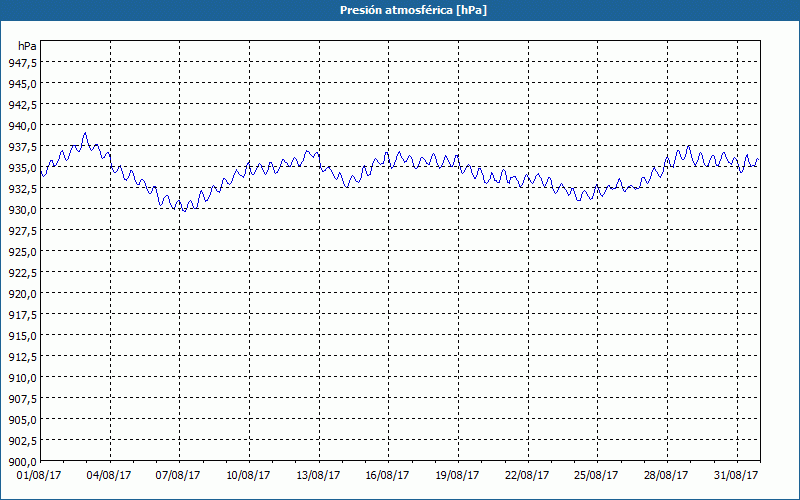This screenshot has width=800, height=500.
Task: Click the 917,5 y-axis label
Action: pos(22,314)
